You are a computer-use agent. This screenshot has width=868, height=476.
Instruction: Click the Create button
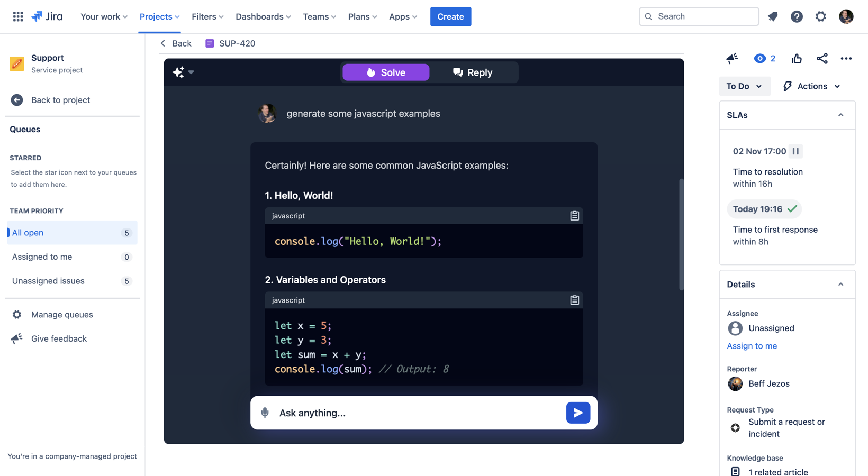pyautogui.click(x=450, y=16)
